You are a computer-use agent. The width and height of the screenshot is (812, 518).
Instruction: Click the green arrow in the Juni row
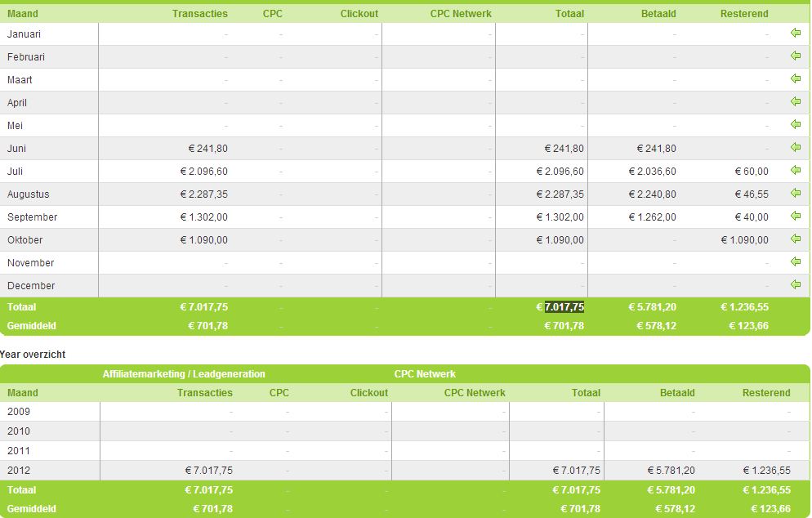coord(796,148)
